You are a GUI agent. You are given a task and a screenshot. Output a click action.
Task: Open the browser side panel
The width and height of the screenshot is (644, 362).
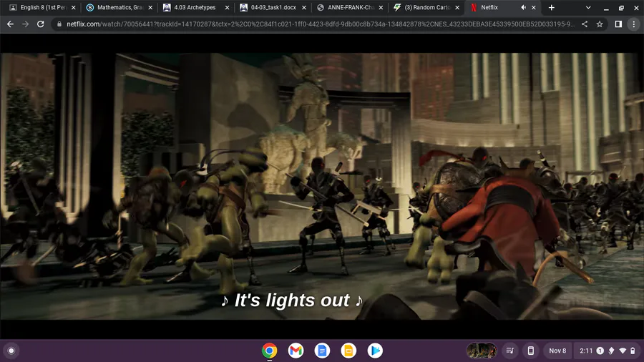coord(618,24)
